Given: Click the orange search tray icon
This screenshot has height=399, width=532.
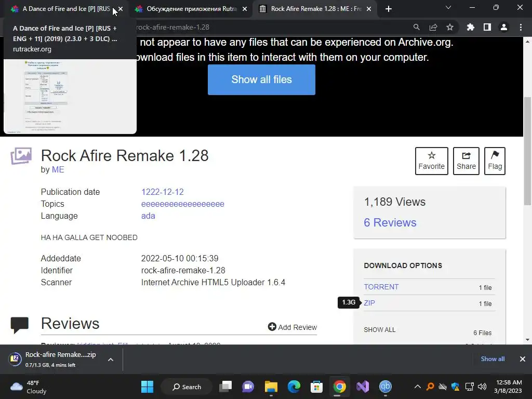Looking at the screenshot, I should coord(430,387).
